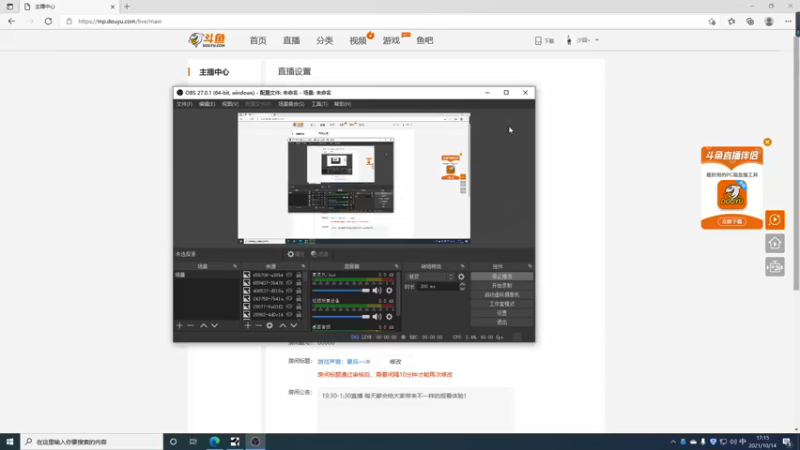
Task: Add a new scene with the plus icon in the 场景 panel
Action: 180,326
